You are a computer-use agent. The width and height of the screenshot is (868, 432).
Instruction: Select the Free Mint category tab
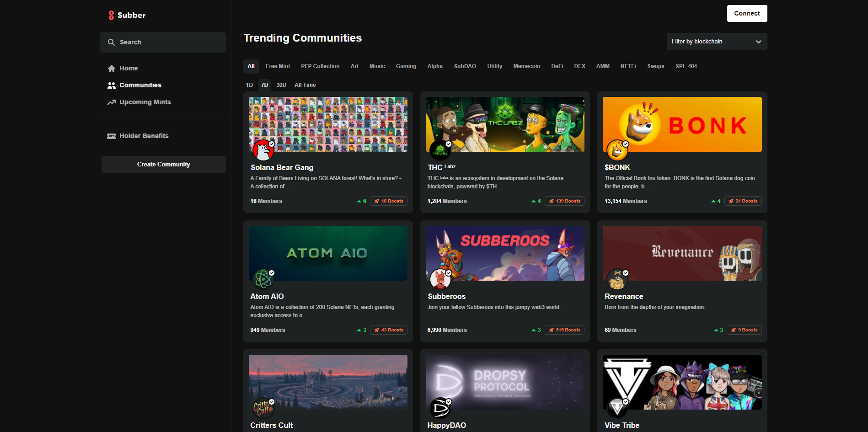(x=278, y=66)
